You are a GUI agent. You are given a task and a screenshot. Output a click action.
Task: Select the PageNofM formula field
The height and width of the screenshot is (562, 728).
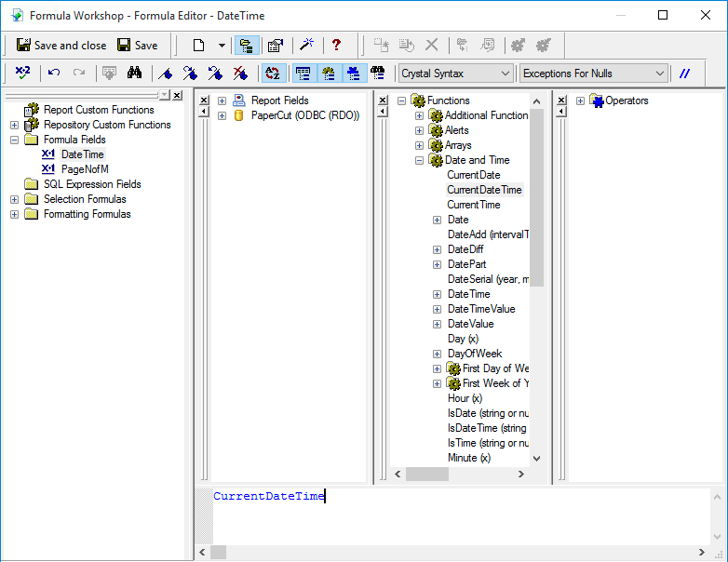point(85,169)
